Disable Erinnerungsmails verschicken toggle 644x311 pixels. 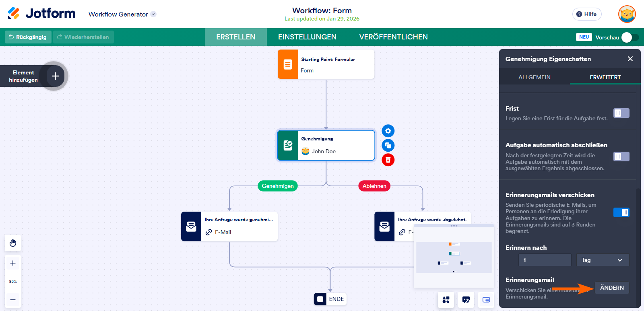click(x=621, y=212)
